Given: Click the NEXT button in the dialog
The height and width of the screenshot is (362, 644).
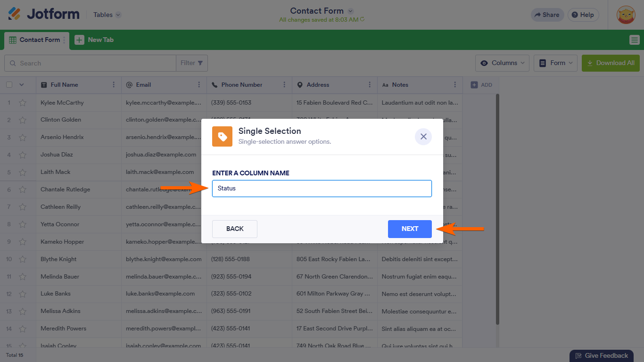Looking at the screenshot, I should point(410,229).
